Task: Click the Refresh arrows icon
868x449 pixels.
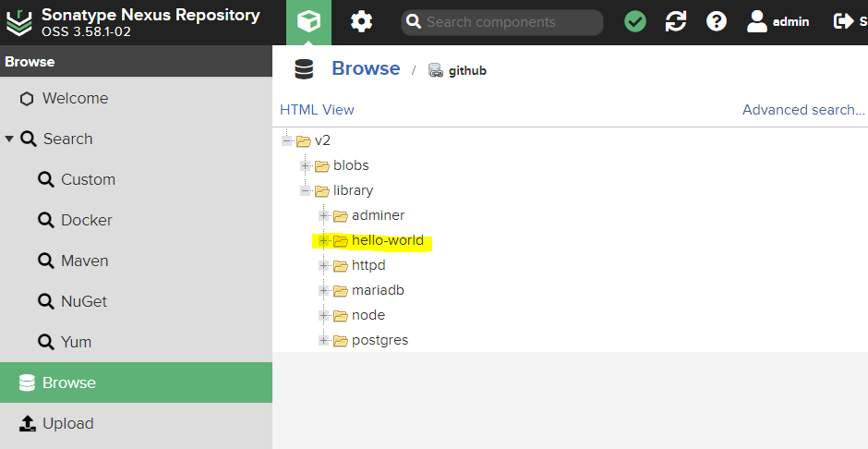Action: tap(676, 21)
